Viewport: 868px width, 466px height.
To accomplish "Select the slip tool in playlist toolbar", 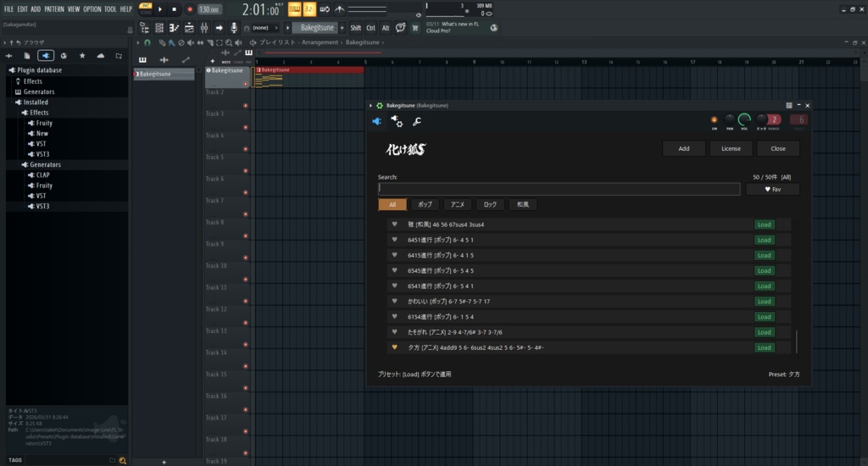I will pos(200,42).
